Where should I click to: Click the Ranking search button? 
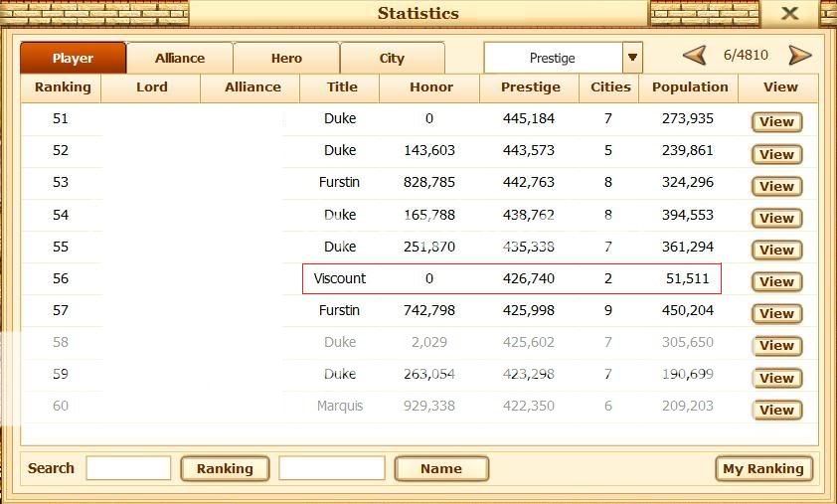tap(225, 468)
